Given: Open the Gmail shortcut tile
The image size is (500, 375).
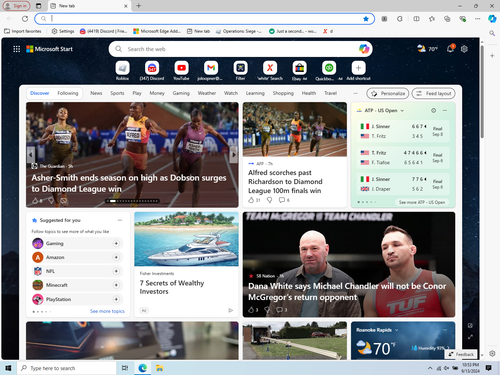Looking at the screenshot, I should tap(211, 68).
